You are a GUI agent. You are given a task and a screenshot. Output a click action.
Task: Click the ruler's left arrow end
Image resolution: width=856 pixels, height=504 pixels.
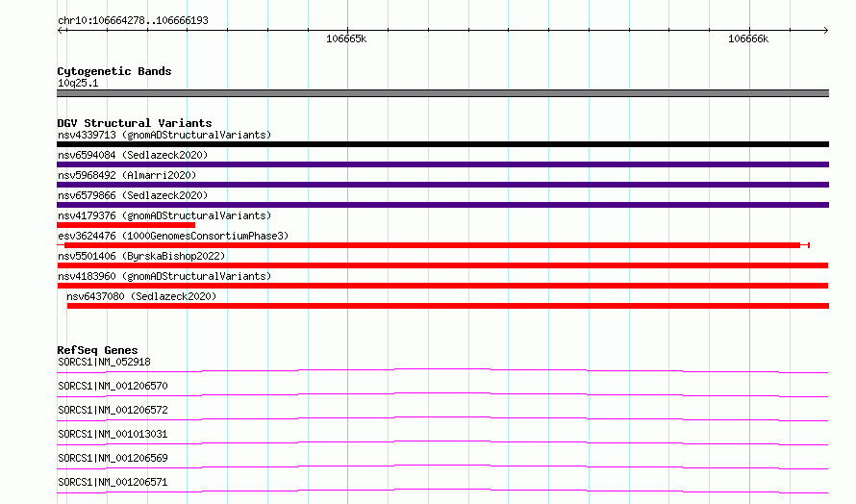(61, 30)
